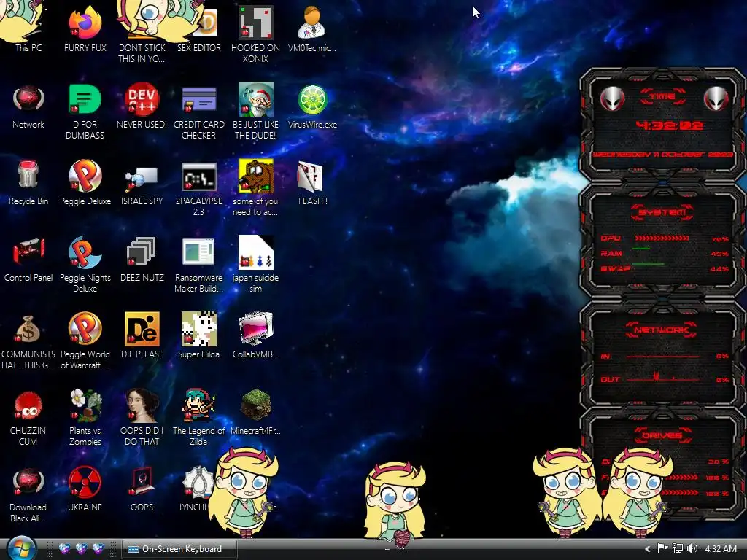
Task: Click the left alien head in TIME gadget
Action: pyautogui.click(x=612, y=99)
